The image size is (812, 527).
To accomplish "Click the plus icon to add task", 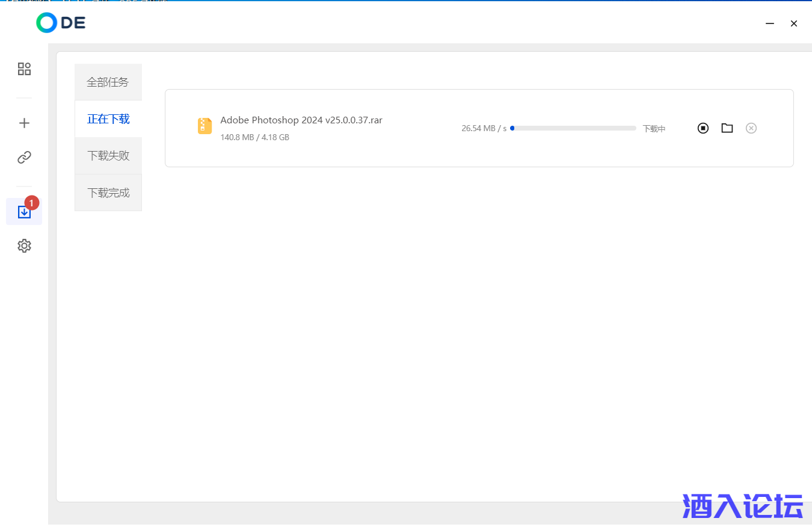I will click(24, 123).
